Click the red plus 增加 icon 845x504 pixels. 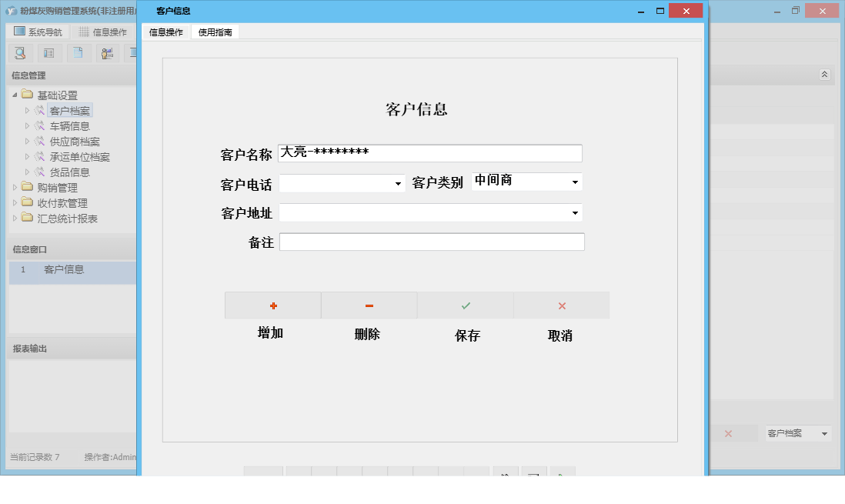coord(272,305)
